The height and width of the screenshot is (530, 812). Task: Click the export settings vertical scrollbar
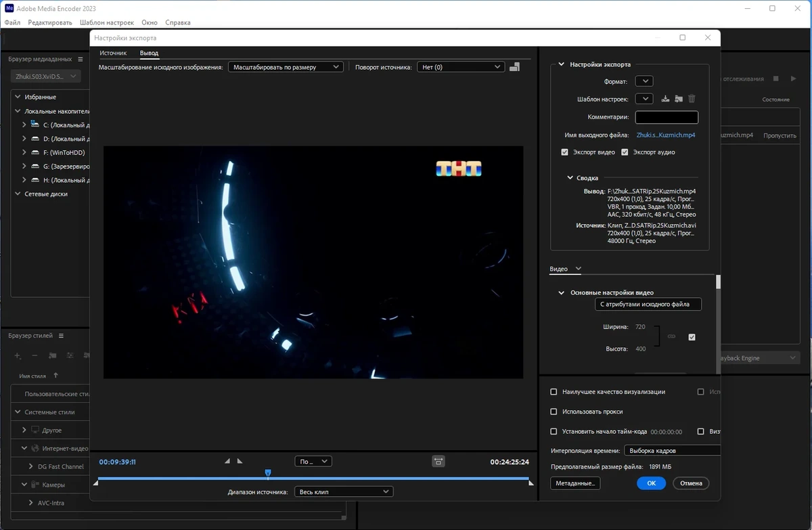718,282
